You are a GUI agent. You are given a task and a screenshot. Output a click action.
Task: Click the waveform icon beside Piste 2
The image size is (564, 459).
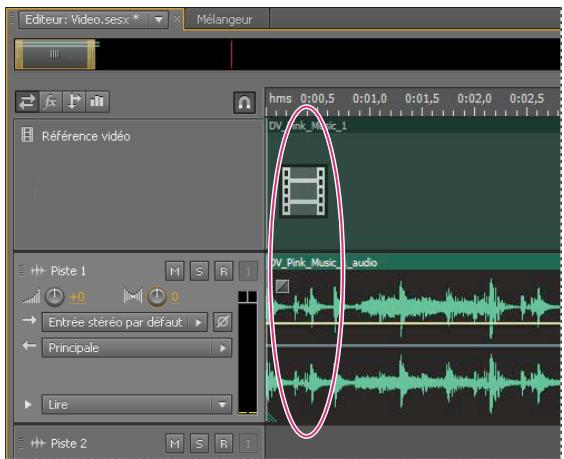pos(38,443)
